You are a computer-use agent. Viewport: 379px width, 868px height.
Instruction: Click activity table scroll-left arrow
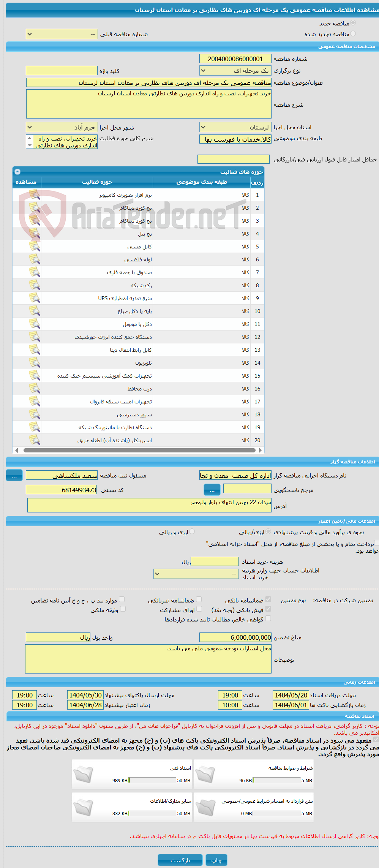coord(16,450)
